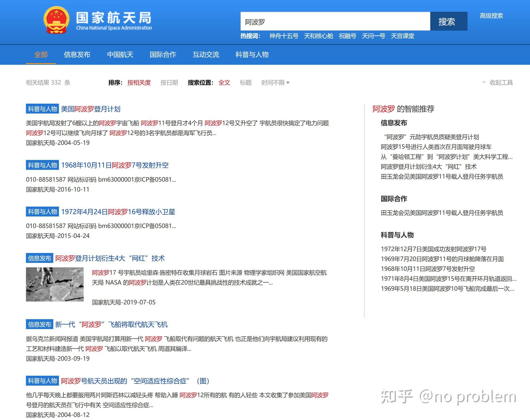This screenshot has width=530, height=420.
Task: Open 田玉龙会见美国阿波罗11号 under 信息发布
Action: (442, 177)
